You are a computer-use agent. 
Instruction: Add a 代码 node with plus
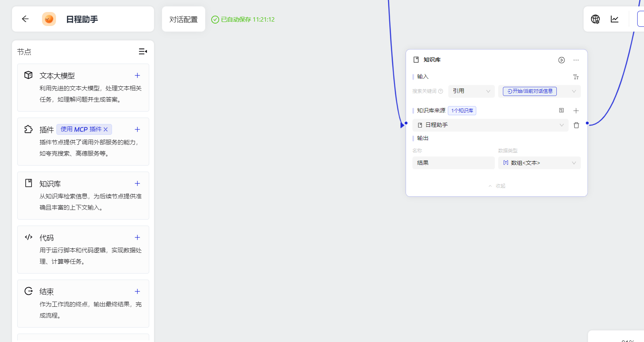point(137,238)
